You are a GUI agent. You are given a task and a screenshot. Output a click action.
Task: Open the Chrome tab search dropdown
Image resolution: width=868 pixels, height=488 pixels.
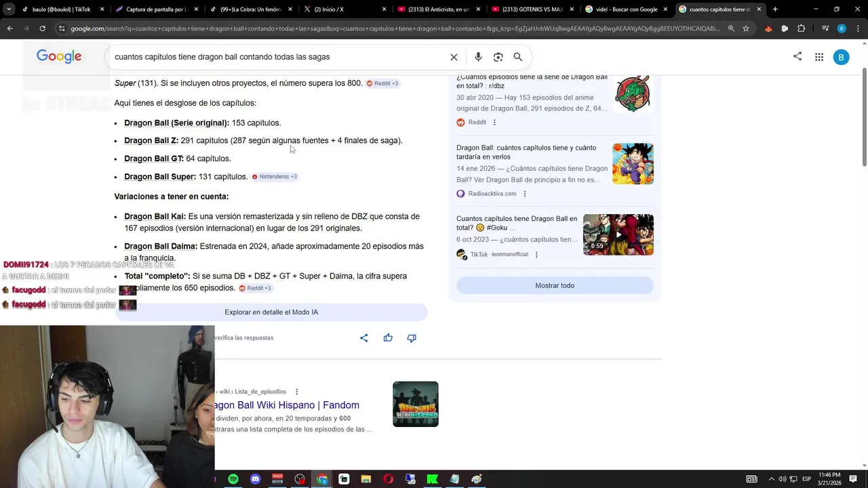[8, 9]
